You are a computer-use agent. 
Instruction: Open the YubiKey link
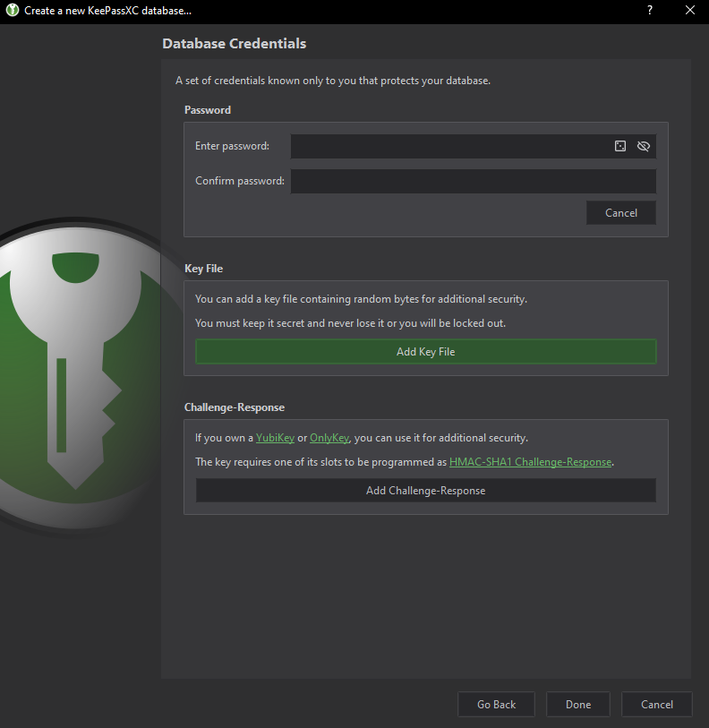pyautogui.click(x=275, y=438)
